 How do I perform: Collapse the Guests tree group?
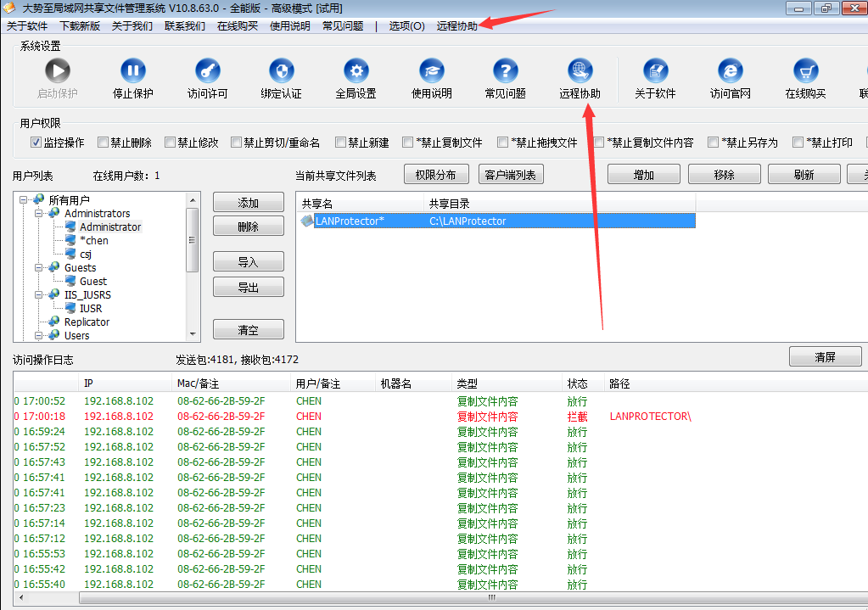(39, 268)
